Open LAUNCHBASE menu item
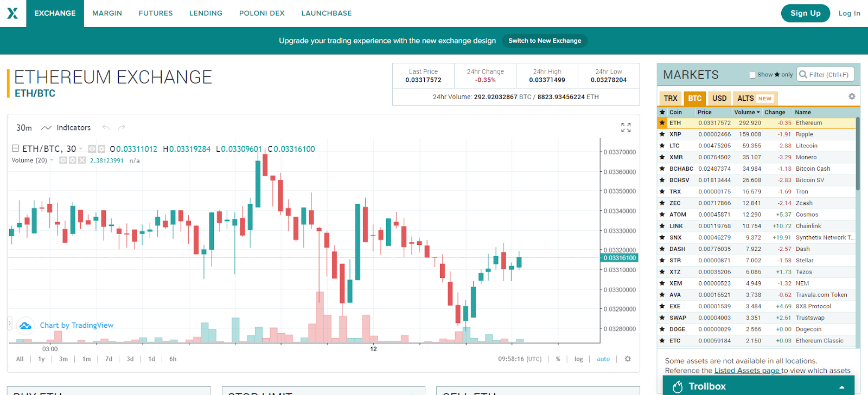This screenshot has height=395, width=868. [327, 13]
